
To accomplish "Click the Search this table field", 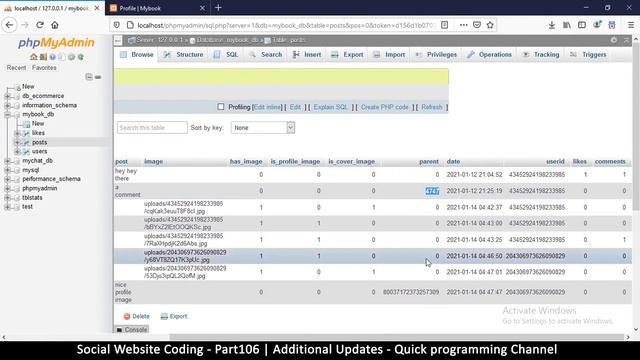I will [152, 128].
